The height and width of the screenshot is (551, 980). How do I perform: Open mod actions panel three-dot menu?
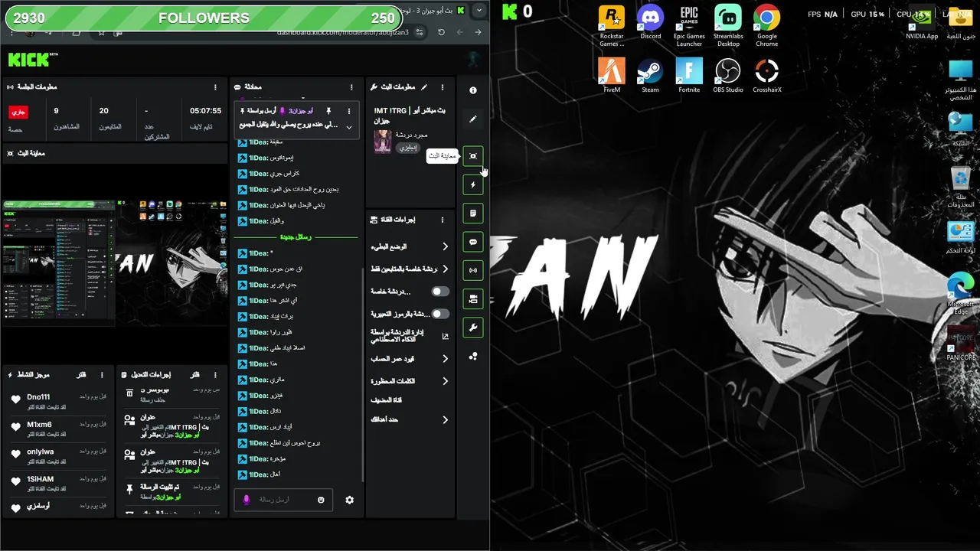(x=215, y=375)
